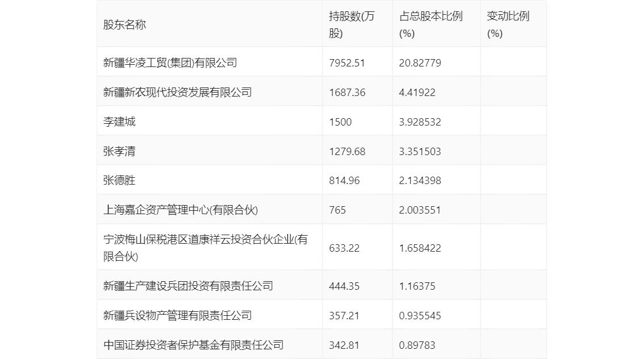Click the 占总股本比例(%) column header

431,24
